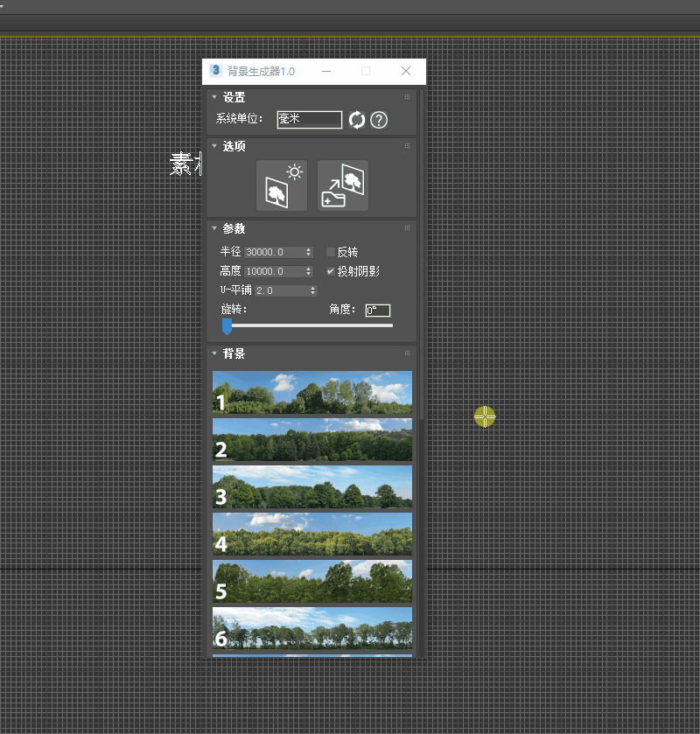Click the refresh system units icon
700x734 pixels.
pos(357,120)
